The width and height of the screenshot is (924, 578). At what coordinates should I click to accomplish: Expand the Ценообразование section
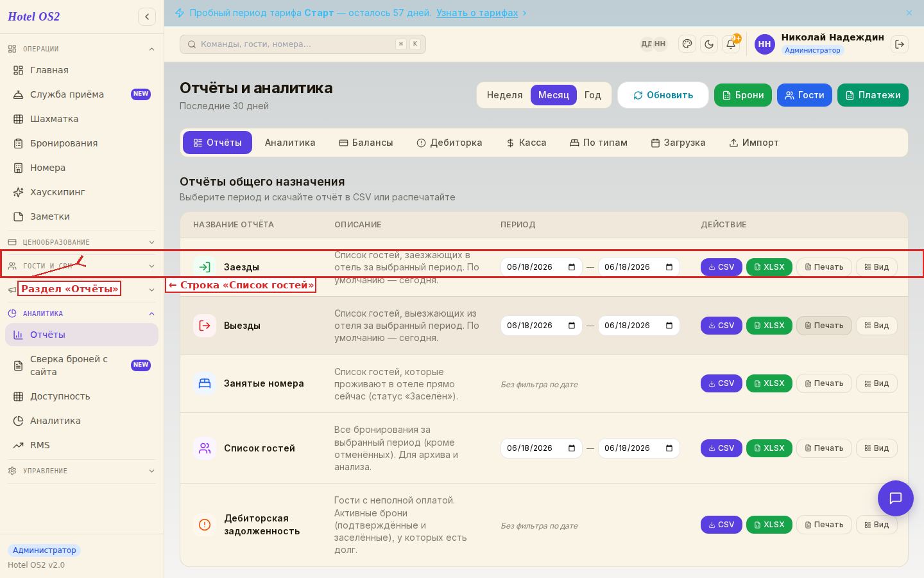[81, 242]
